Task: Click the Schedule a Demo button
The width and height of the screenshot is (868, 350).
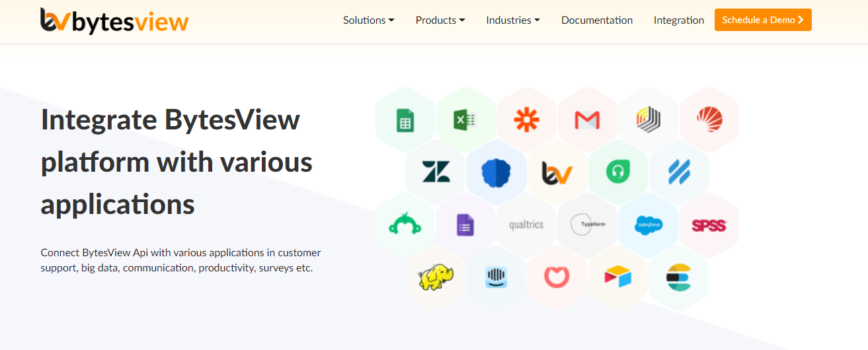Action: (763, 20)
